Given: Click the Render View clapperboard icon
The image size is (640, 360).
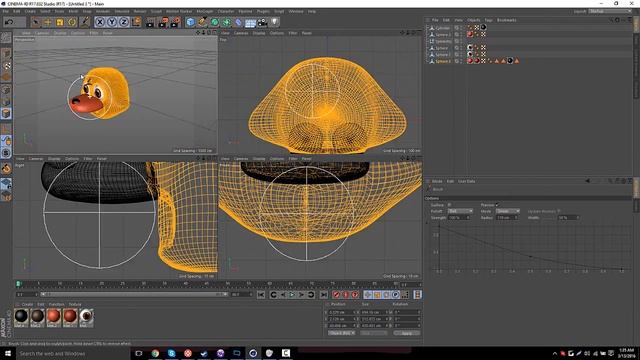Looking at the screenshot, I should point(150,22).
